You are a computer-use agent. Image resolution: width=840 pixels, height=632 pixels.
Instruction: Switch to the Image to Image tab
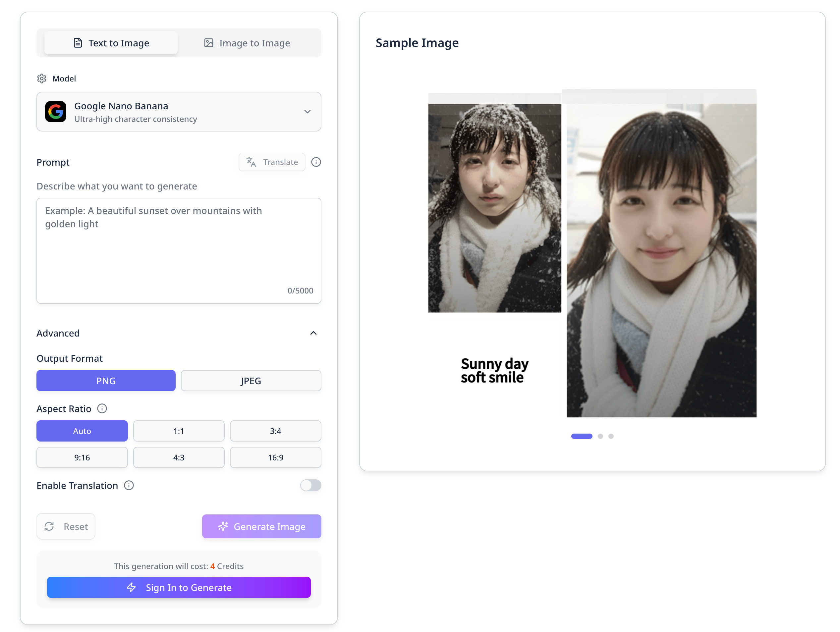click(x=247, y=43)
